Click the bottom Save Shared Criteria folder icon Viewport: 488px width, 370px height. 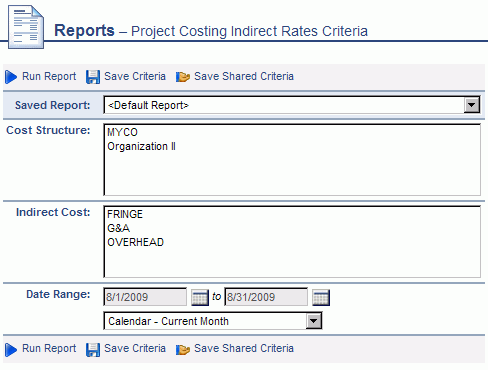183,349
